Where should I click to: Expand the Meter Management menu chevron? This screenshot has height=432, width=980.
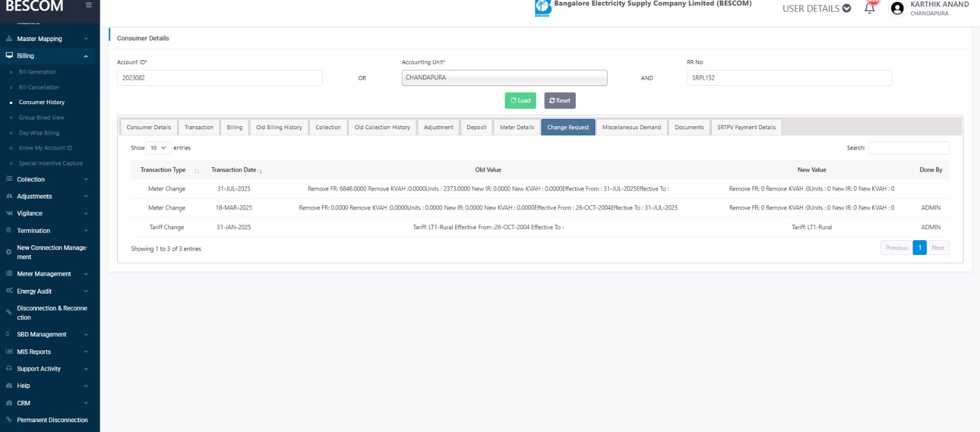click(86, 274)
